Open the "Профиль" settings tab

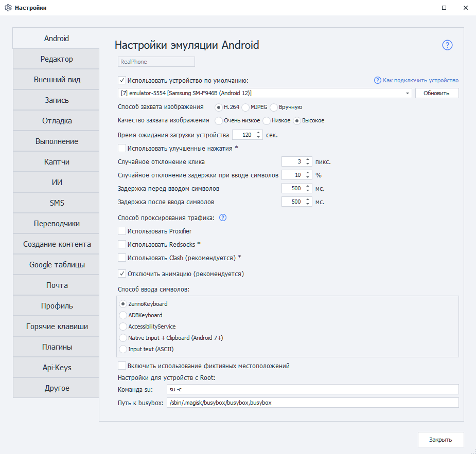pyautogui.click(x=56, y=306)
